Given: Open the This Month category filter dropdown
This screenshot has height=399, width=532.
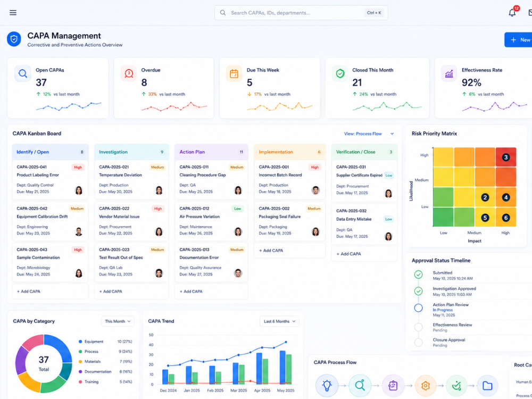Looking at the screenshot, I should click(x=118, y=321).
